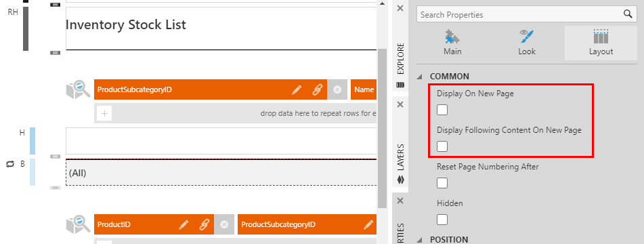Switch to the Main properties tab
The image size is (644, 244).
coord(452,44)
